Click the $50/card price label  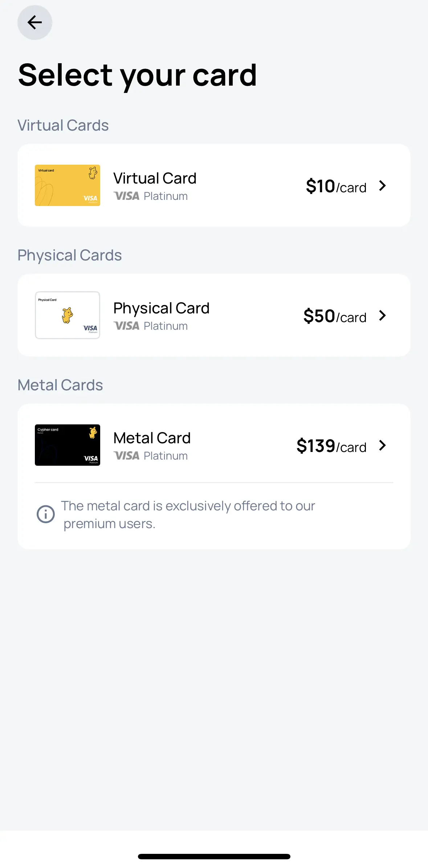(335, 316)
